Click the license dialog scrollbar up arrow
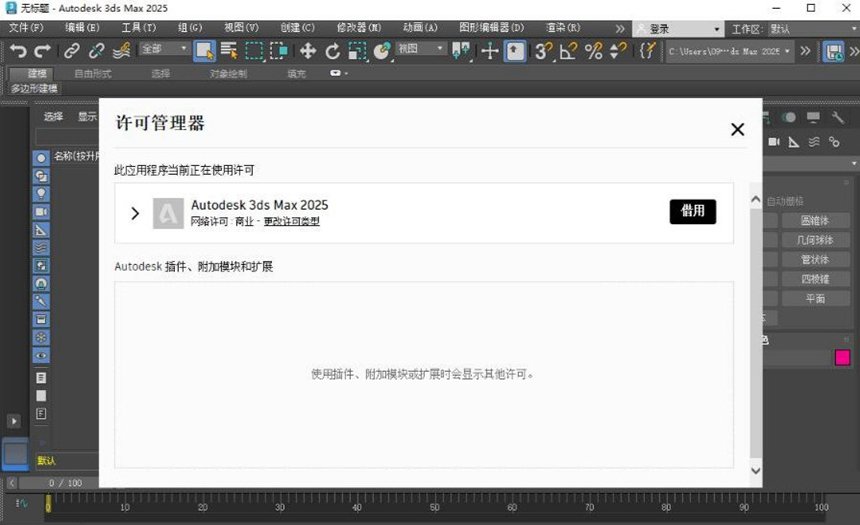This screenshot has width=860, height=525. [756, 200]
